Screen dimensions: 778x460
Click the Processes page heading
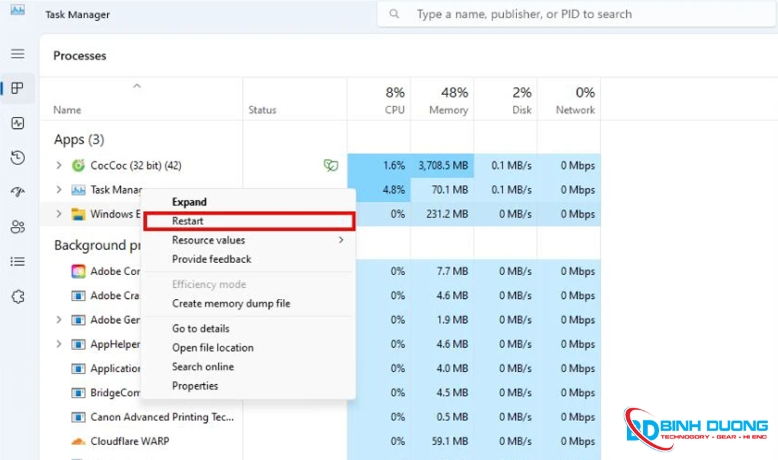[x=80, y=56]
